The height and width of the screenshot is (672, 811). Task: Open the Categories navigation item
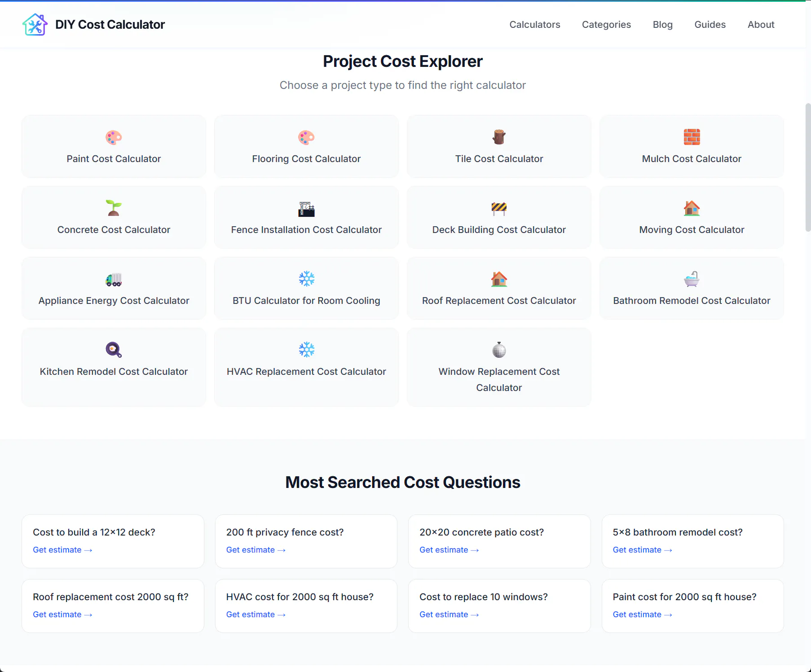606,25
